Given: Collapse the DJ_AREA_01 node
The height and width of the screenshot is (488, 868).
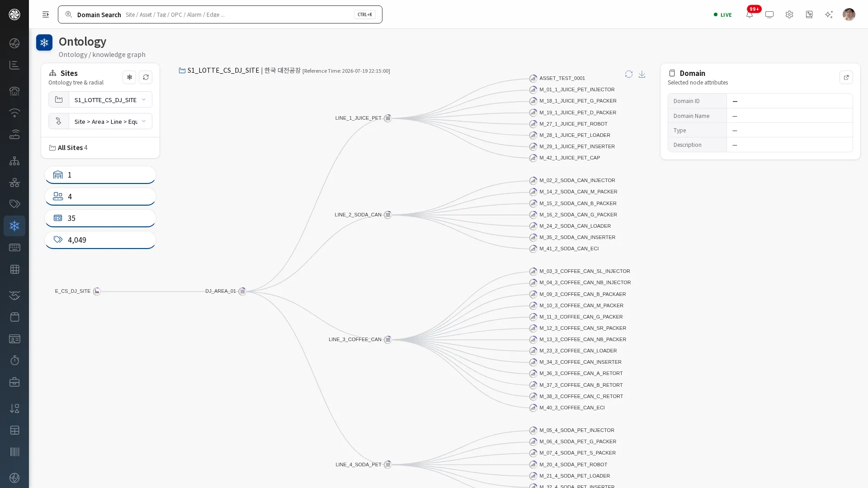Looking at the screenshot, I should 242,291.
